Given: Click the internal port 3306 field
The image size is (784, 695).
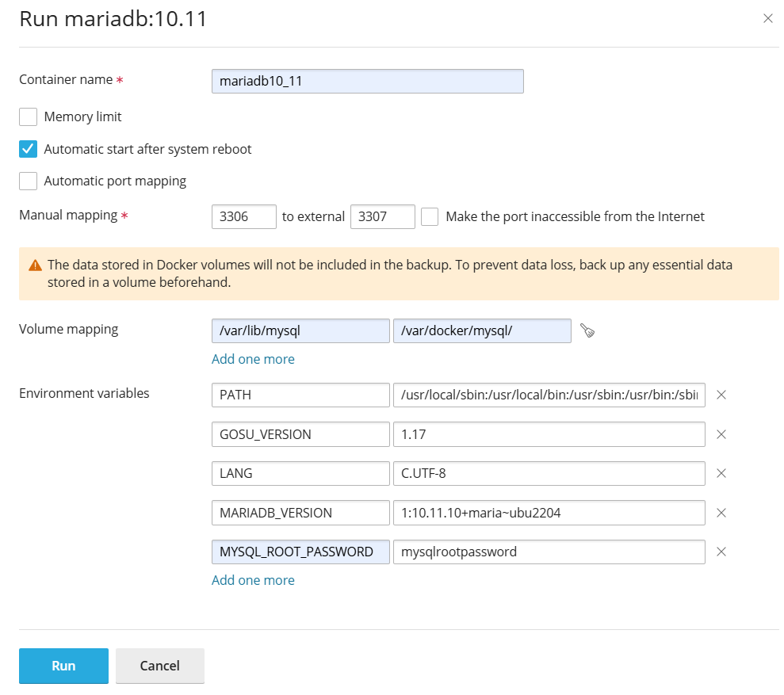Looking at the screenshot, I should point(243,216).
